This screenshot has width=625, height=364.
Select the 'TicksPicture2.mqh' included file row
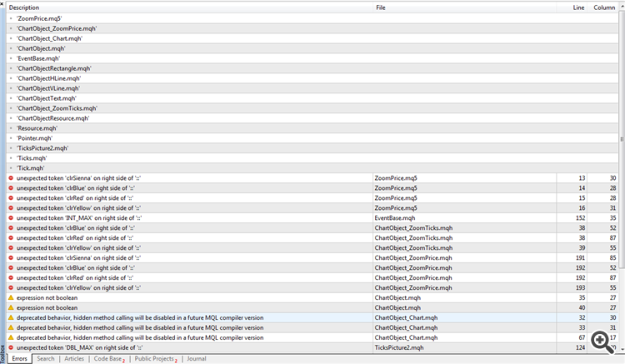42,147
